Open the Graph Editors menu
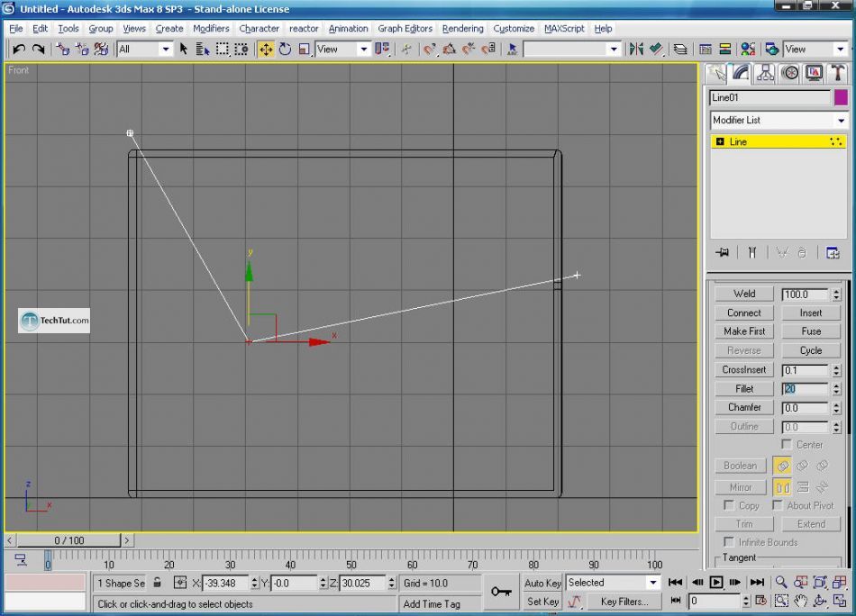Viewport: 856px width, 616px height. tap(405, 29)
